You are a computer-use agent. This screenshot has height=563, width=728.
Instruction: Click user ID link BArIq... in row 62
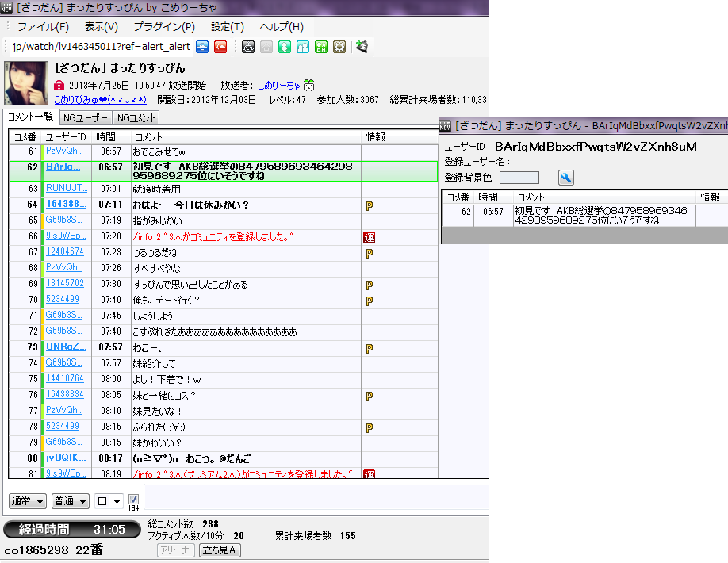tap(63, 167)
